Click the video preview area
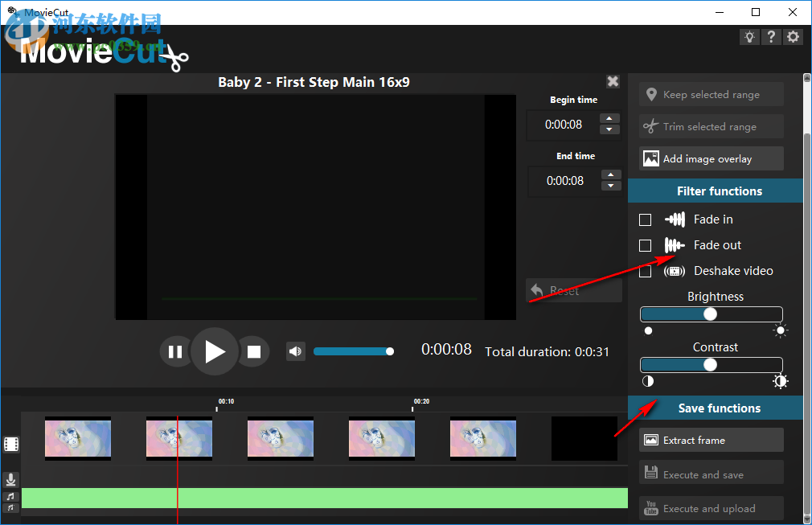Screen dimensions: 812x525 click(x=315, y=207)
